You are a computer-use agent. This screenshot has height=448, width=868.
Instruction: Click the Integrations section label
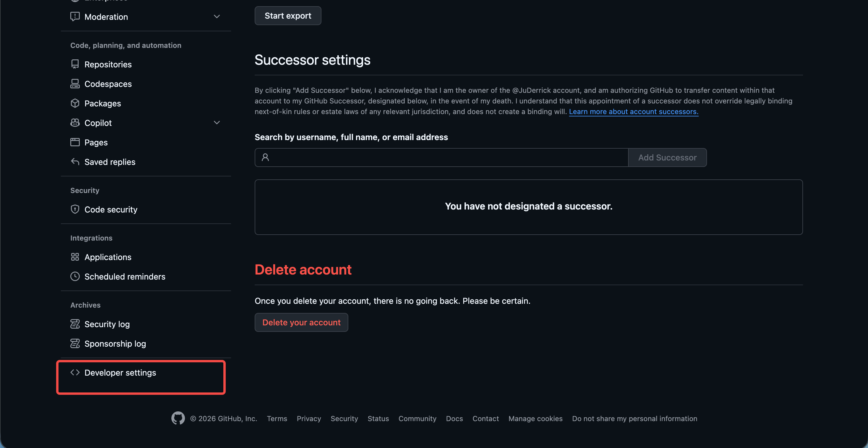coord(91,238)
